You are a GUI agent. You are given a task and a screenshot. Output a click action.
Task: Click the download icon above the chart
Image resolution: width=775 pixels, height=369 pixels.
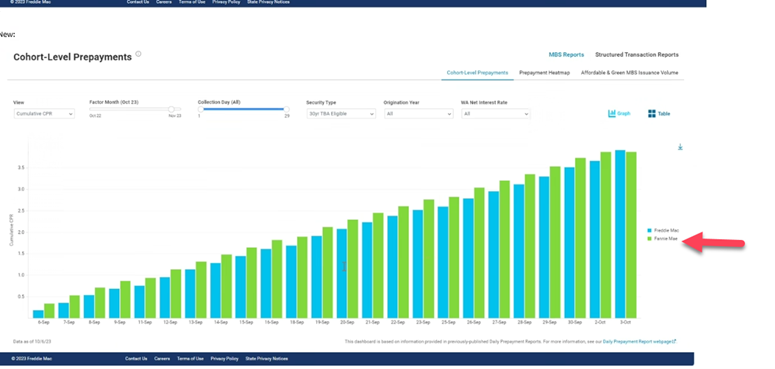[680, 147]
